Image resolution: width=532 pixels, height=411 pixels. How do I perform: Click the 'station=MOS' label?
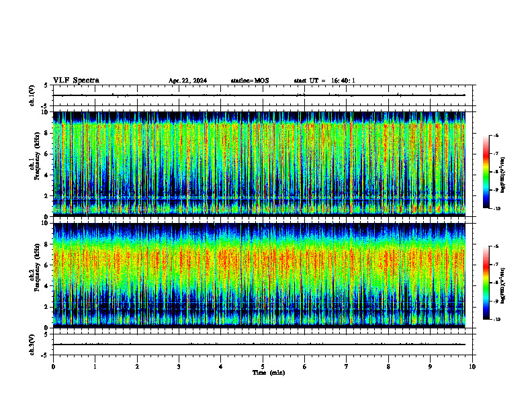(x=250, y=81)
